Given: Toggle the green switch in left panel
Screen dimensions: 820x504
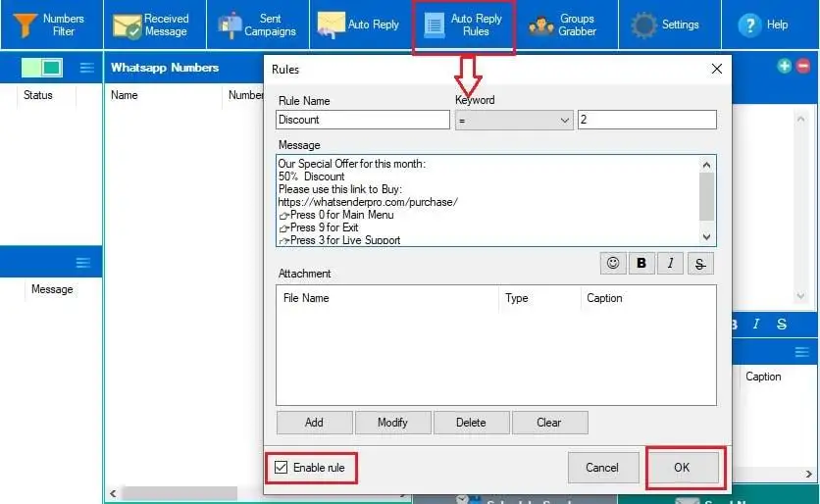Looking at the screenshot, I should [42, 68].
